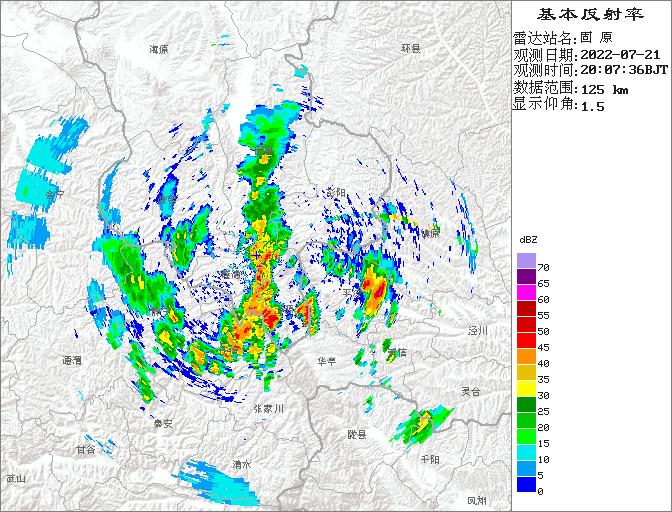
Task: Pick the 40 dBZ orange legend swatch
Action: click(526, 356)
